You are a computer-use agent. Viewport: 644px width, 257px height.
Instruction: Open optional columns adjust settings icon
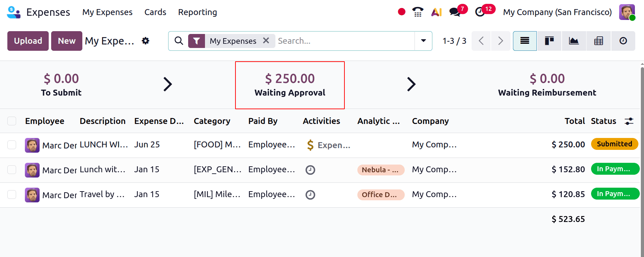(629, 121)
